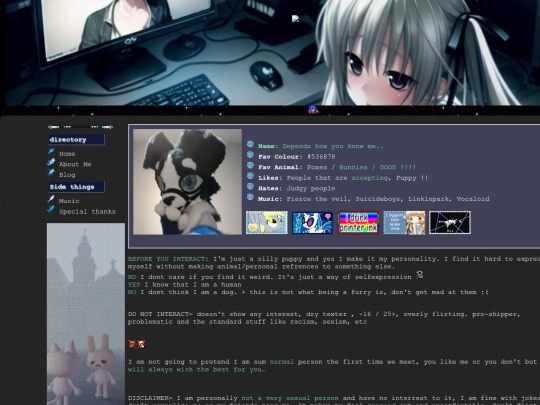Click the small emoticon after 'selfexpression'
Viewport: 540px width, 405px height.
[x=419, y=275]
